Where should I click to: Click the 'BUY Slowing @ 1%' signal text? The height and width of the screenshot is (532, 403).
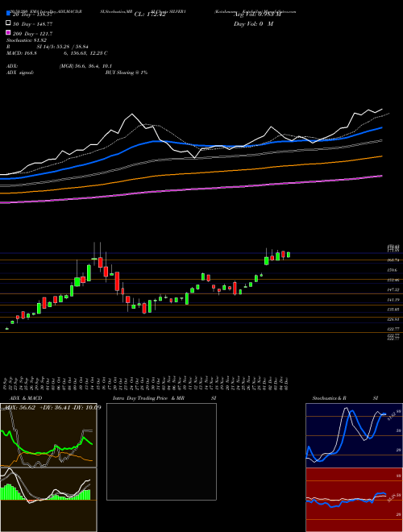coord(127,73)
